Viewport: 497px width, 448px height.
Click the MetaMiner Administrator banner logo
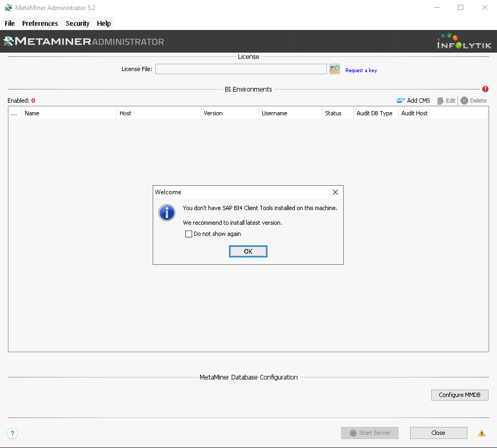pos(84,42)
